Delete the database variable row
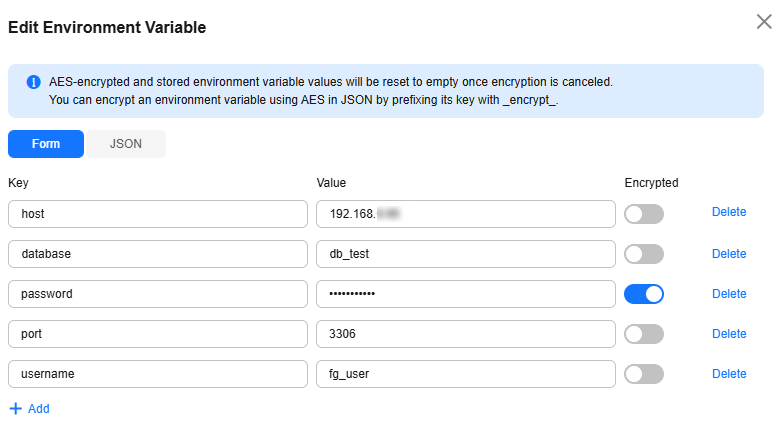This screenshot has width=779, height=429. tap(729, 254)
